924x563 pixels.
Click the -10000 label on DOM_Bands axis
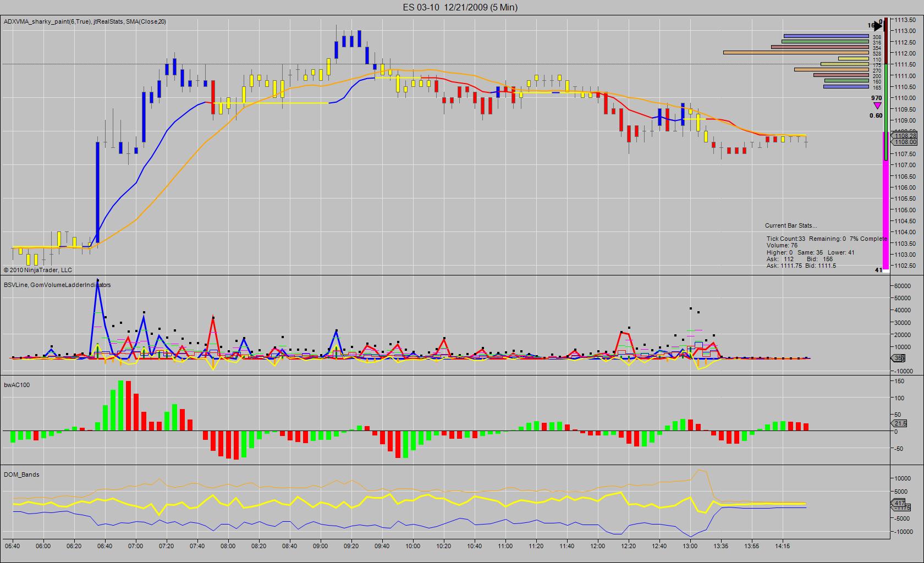(x=903, y=532)
